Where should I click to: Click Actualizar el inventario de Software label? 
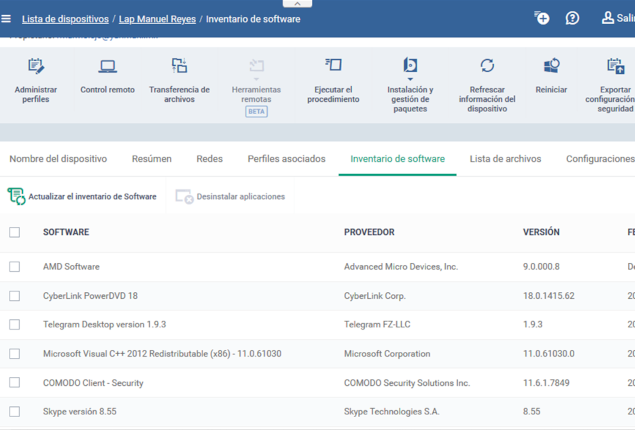click(92, 196)
